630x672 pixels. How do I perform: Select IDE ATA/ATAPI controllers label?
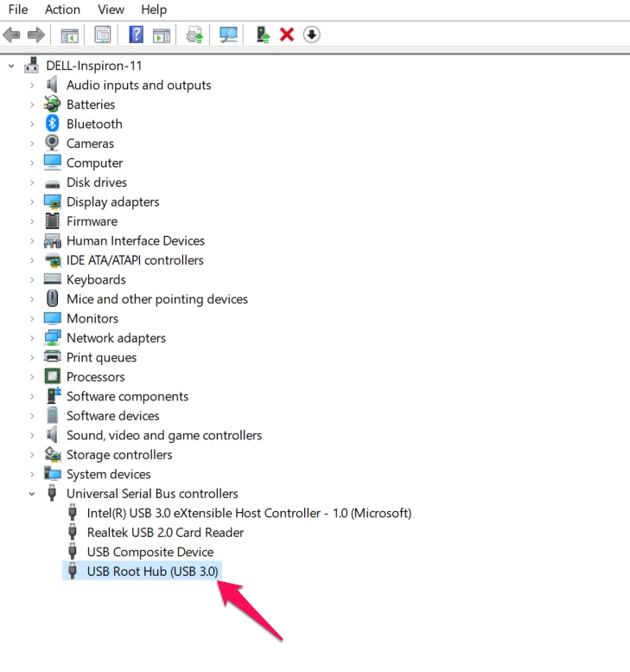135,260
